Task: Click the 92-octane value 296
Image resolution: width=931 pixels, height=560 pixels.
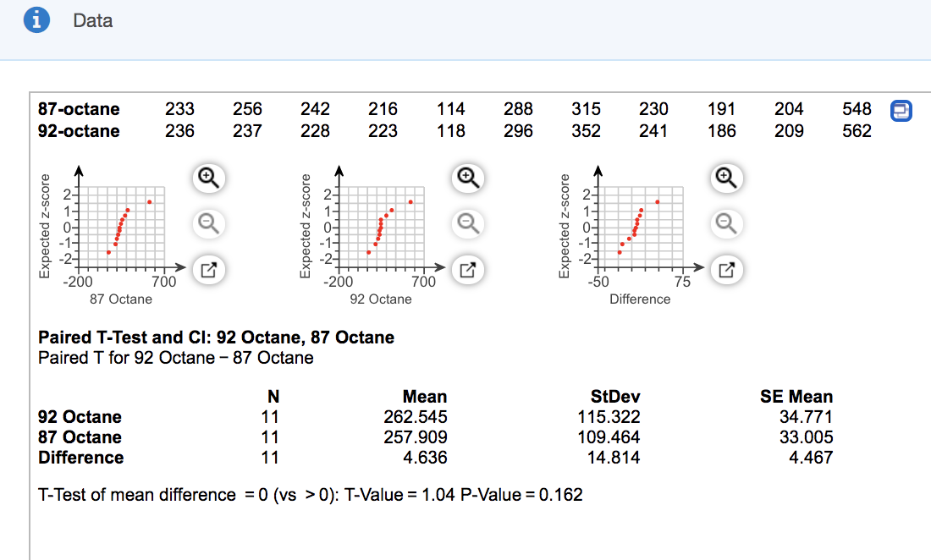Action: [x=518, y=131]
